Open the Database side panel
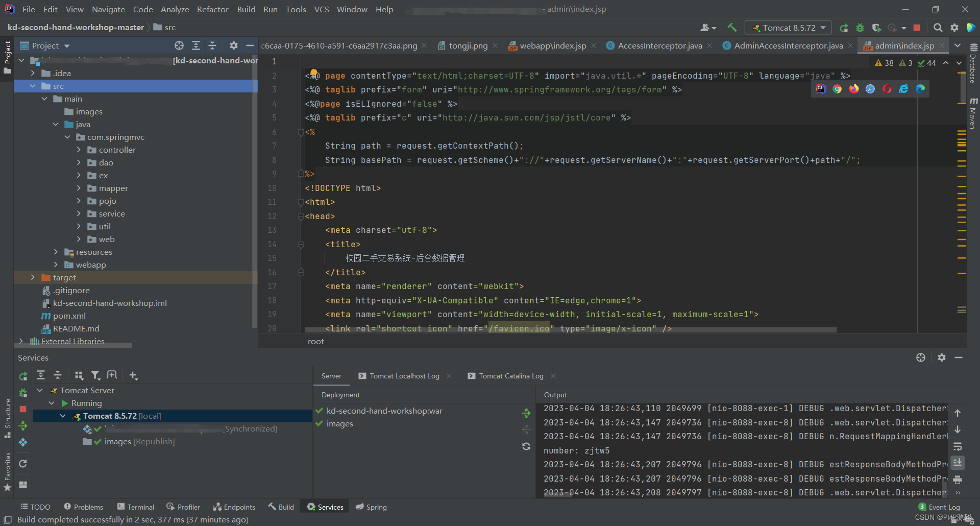This screenshot has height=526, width=980. (973, 63)
